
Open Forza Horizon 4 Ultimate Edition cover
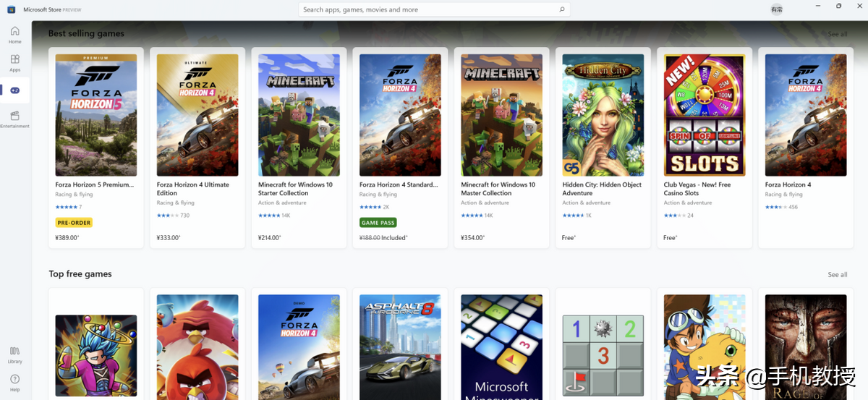[197, 115]
